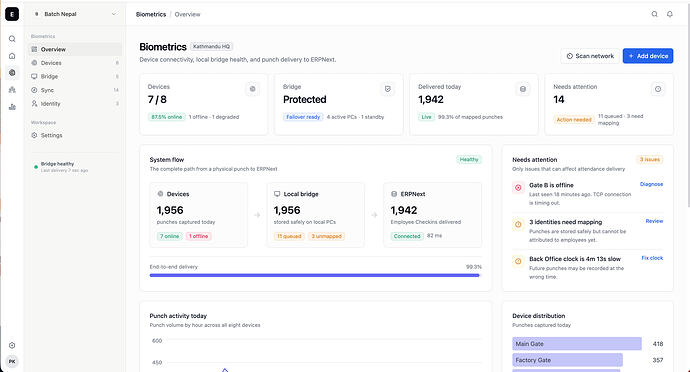690x372 pixels.
Task: Click the Devices card fingerprint icon
Action: point(253,89)
